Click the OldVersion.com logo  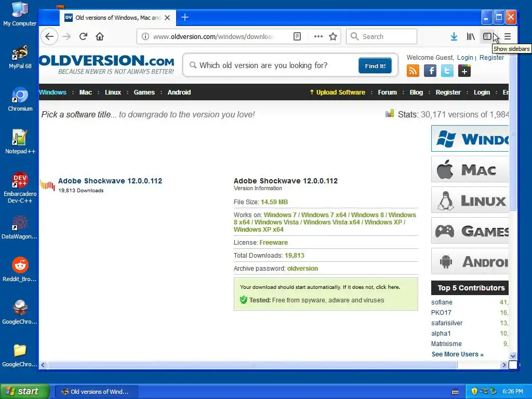pos(107,64)
